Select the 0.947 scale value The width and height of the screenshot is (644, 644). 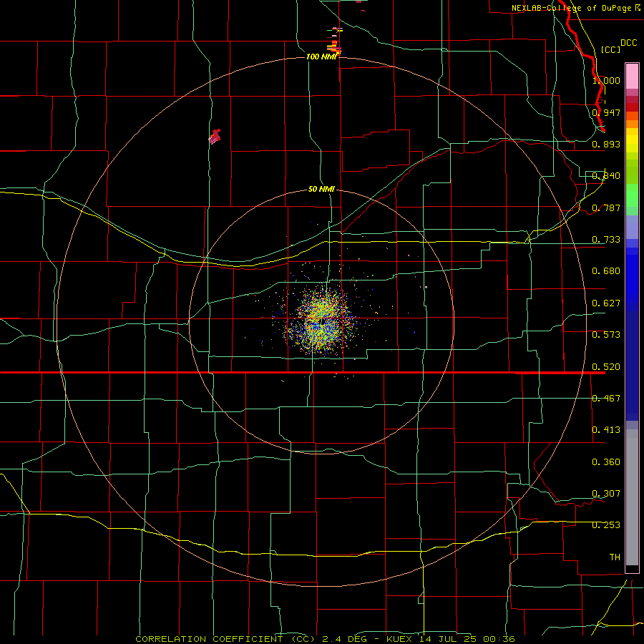(606, 112)
